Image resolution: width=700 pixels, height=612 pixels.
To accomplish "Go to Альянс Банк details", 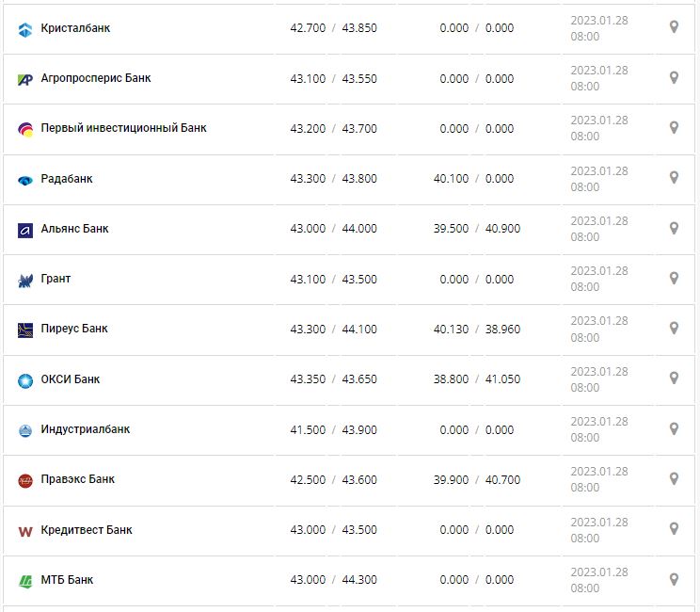I will coord(74,229).
